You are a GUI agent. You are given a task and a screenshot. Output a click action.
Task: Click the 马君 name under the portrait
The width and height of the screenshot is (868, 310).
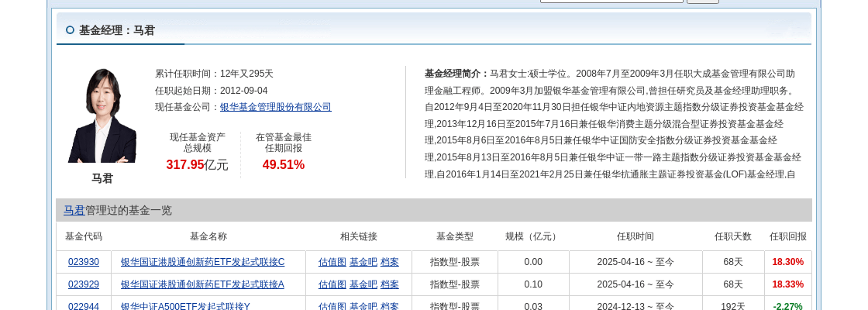[102, 178]
